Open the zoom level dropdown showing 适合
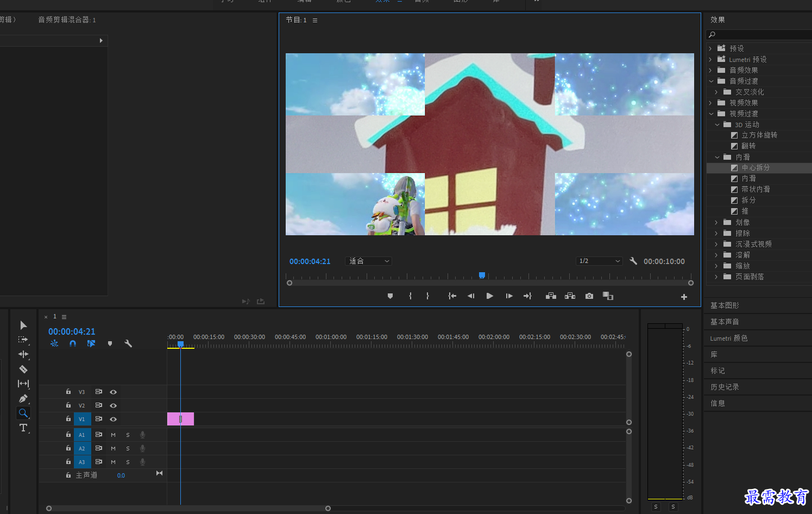The width and height of the screenshot is (812, 514). click(x=368, y=261)
